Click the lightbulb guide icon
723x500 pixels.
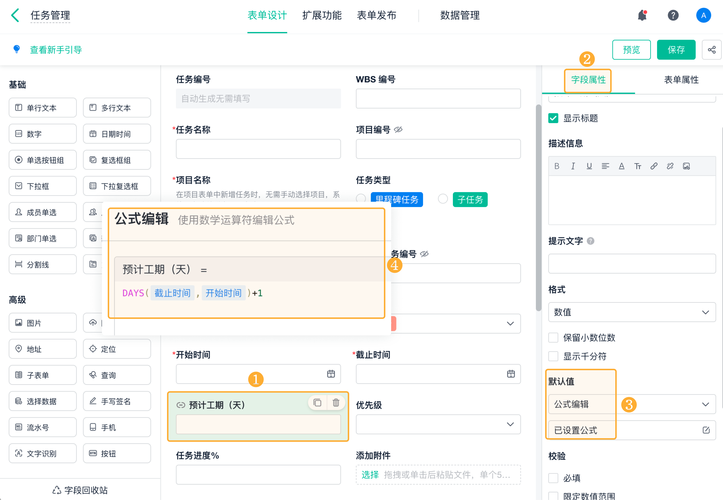tap(17, 49)
